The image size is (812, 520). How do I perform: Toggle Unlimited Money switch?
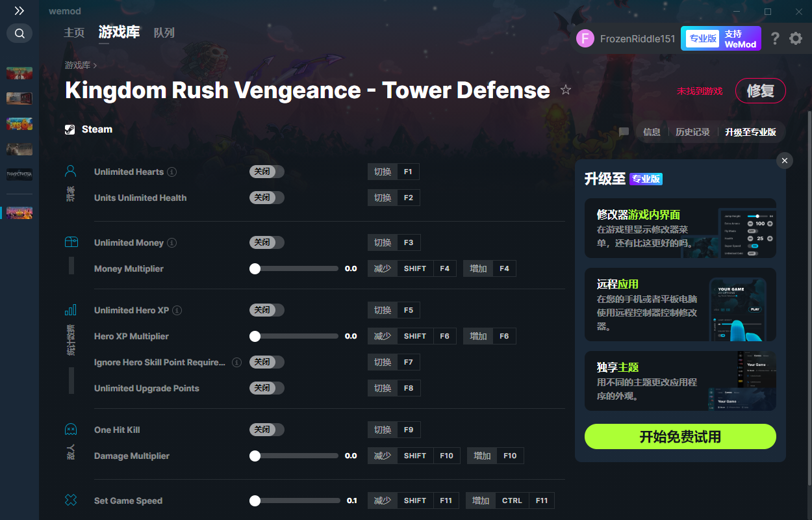tap(267, 242)
